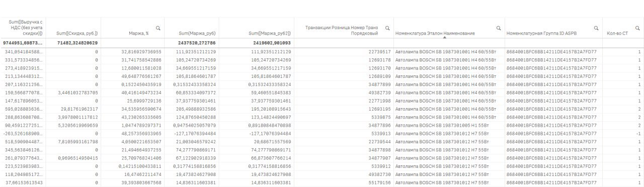Viewport: 644px width, 187px height.
Task: Select transaction number 22739517
Action: [x=380, y=52]
